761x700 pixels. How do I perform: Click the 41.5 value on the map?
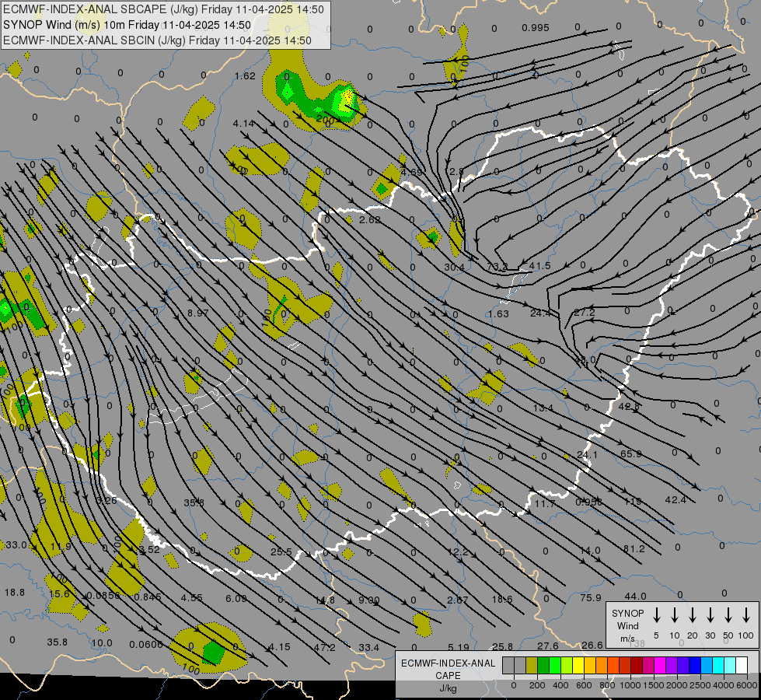539,266
